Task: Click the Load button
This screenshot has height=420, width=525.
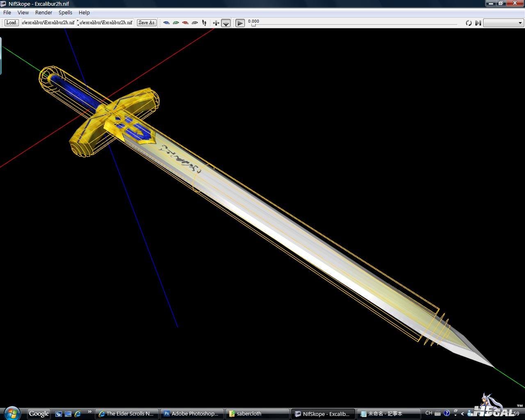Action: tap(11, 23)
